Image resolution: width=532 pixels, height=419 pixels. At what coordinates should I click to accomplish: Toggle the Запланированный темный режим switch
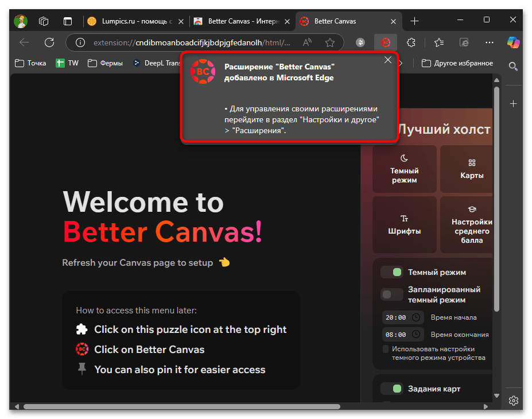point(392,294)
